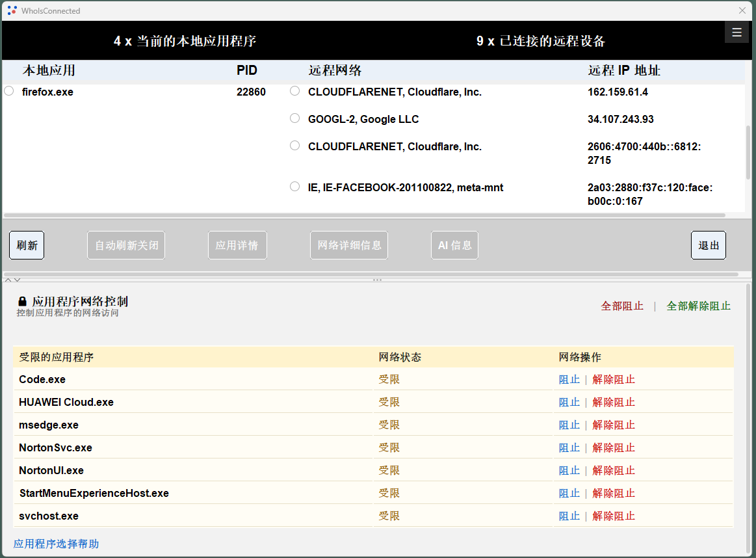Click the horizontal scrollbar under connection list

point(365,215)
